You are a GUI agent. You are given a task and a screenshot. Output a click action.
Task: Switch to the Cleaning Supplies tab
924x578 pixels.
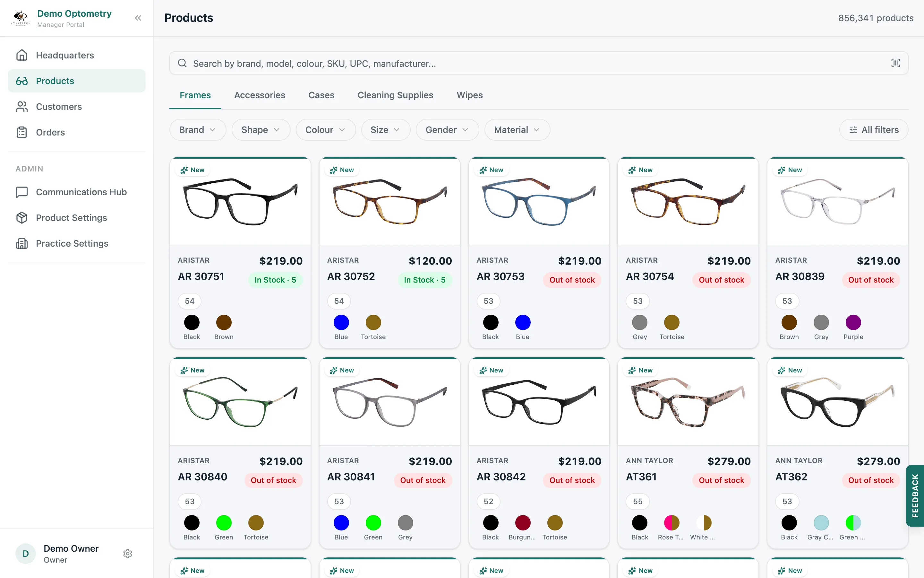click(395, 95)
